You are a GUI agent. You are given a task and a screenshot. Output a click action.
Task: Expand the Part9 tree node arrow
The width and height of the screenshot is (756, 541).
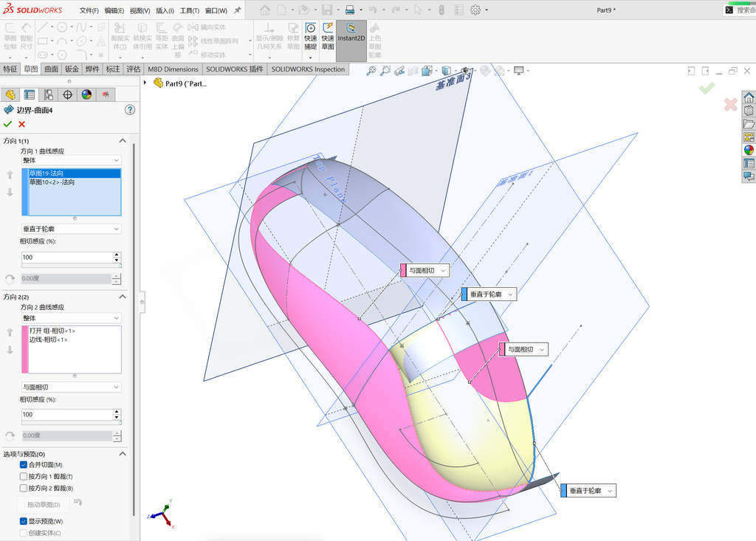pos(145,83)
